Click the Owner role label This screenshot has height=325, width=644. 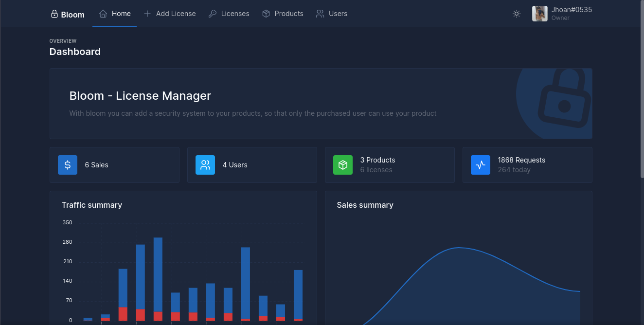[x=560, y=18]
